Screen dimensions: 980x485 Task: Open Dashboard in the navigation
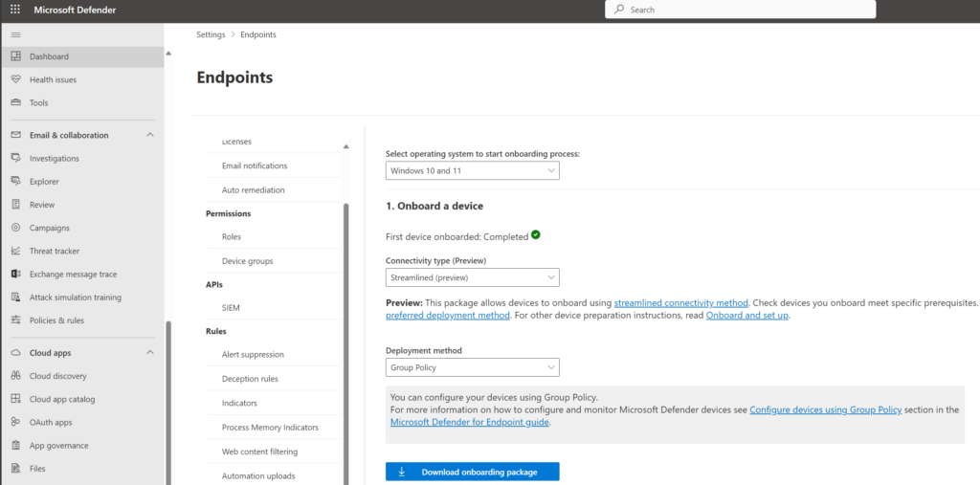[x=82, y=56]
